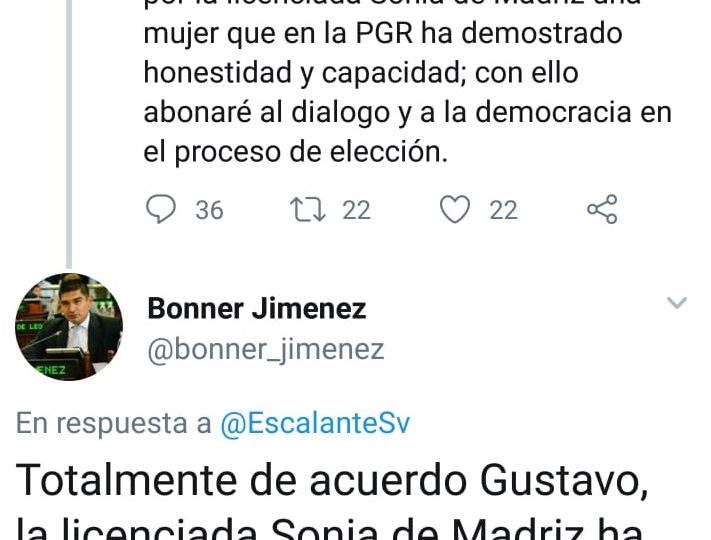
Task: Open Bonner Jimenez profile picture
Action: [69, 327]
